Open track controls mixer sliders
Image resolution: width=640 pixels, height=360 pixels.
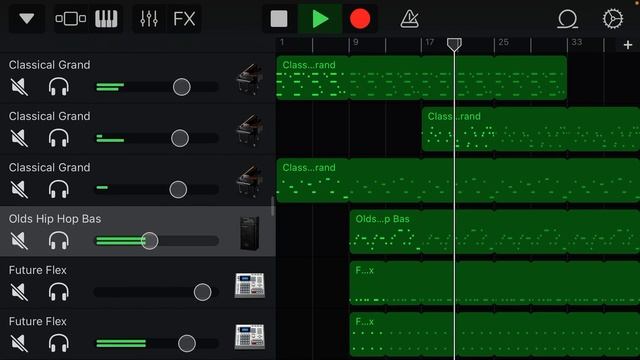coord(149,19)
